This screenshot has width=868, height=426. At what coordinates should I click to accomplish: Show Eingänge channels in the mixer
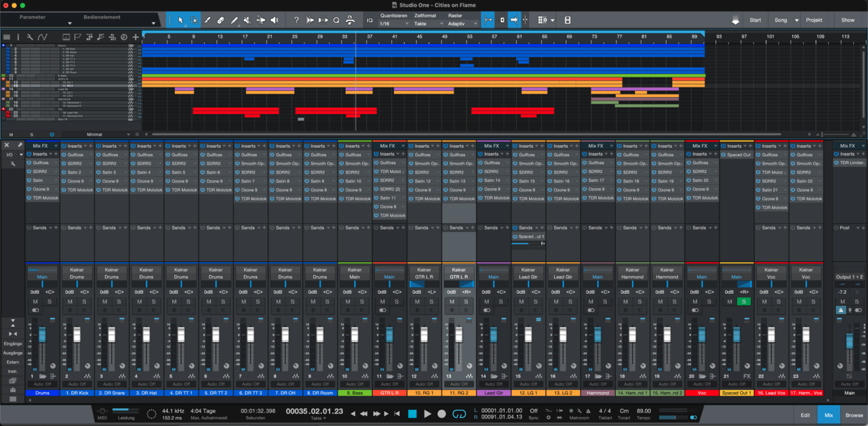pyautogui.click(x=13, y=344)
